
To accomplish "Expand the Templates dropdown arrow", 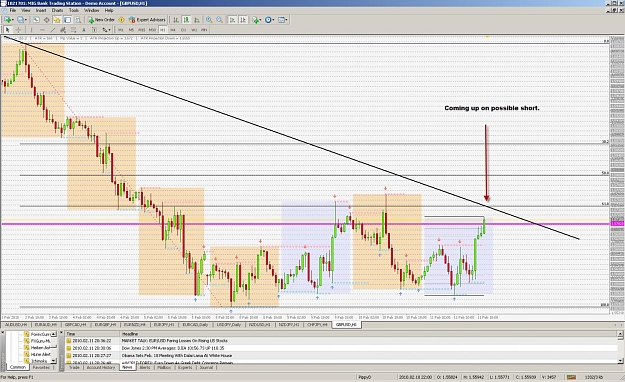I will (x=287, y=20).
